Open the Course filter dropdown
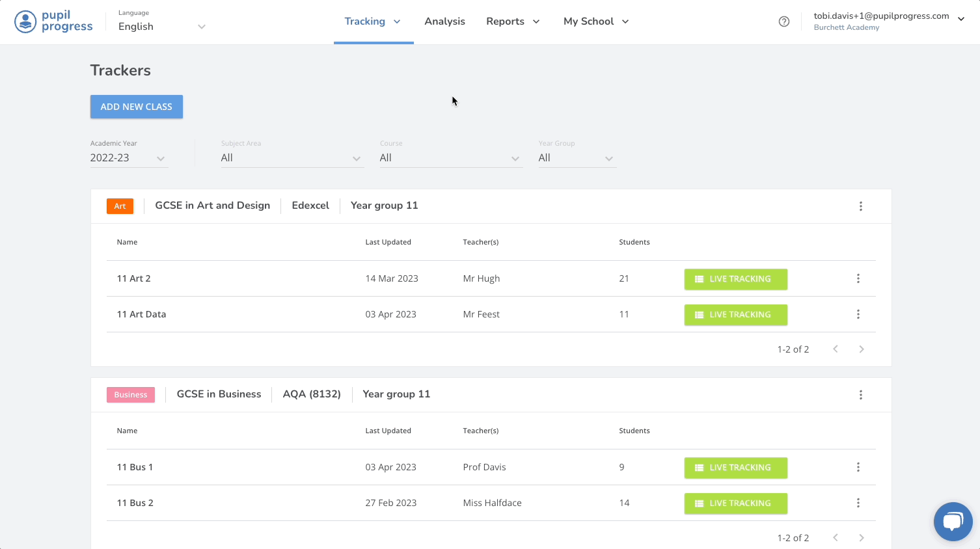Screen dimensions: 980x549 [x=450, y=158]
